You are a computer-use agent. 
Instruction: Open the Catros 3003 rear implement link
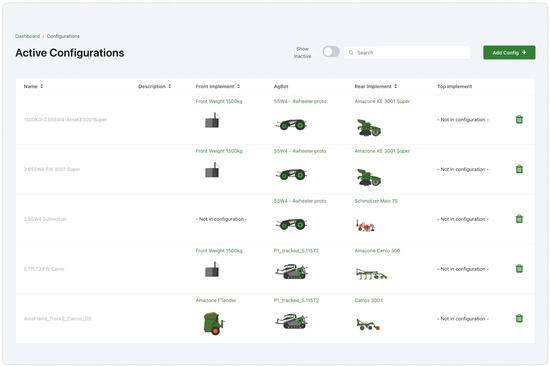[x=369, y=300]
